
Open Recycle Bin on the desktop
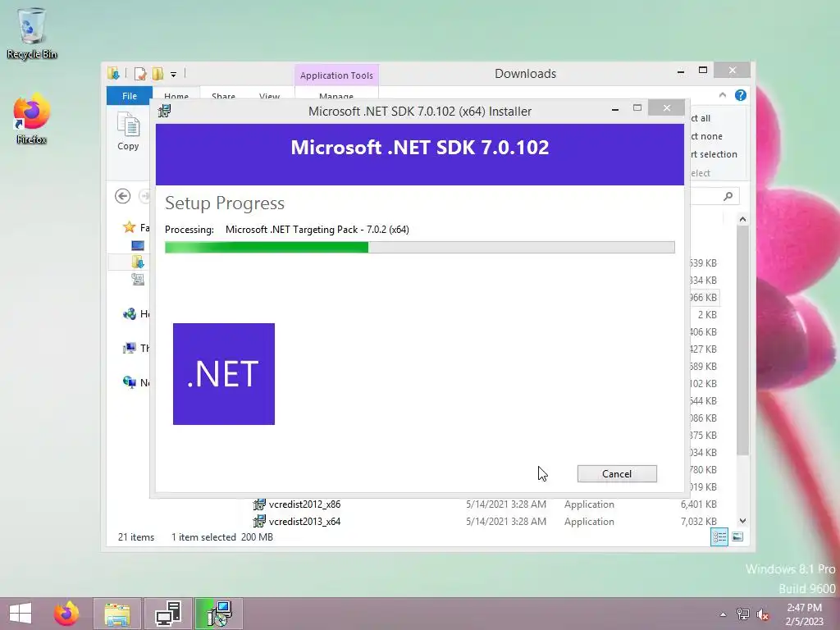tap(32, 33)
